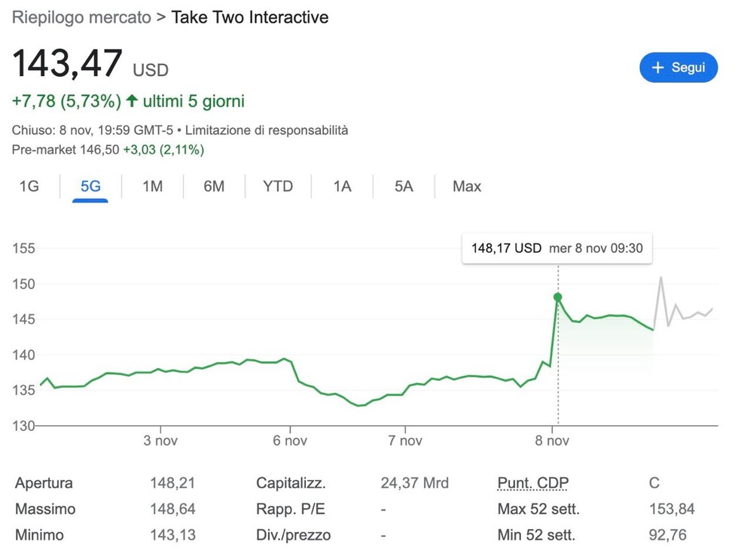Click the 143,47 stock price value
The width and height of the screenshot is (753, 560).
(67, 64)
